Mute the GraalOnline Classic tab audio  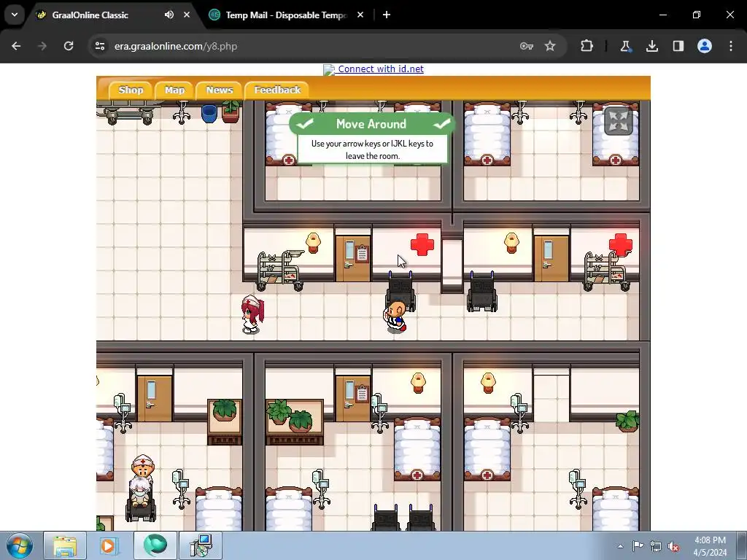point(169,15)
